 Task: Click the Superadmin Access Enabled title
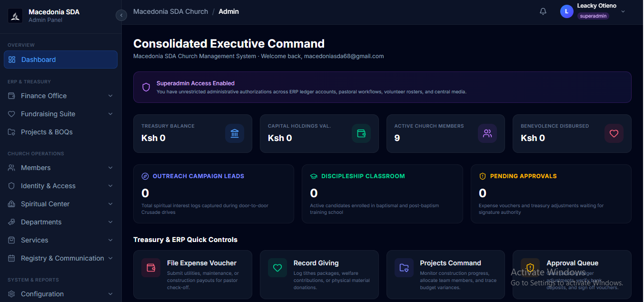196,83
